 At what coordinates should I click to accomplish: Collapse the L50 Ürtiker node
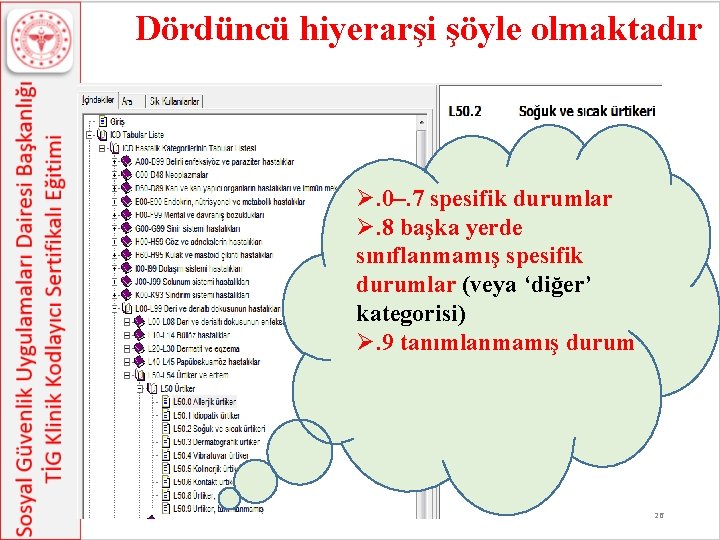(x=140, y=388)
